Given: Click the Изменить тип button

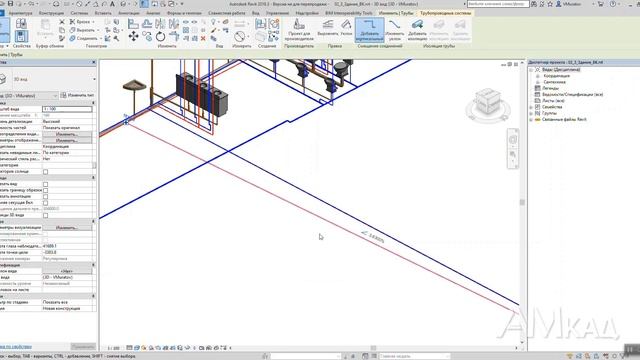Looking at the screenshot, I should pyautogui.click(x=78, y=96).
